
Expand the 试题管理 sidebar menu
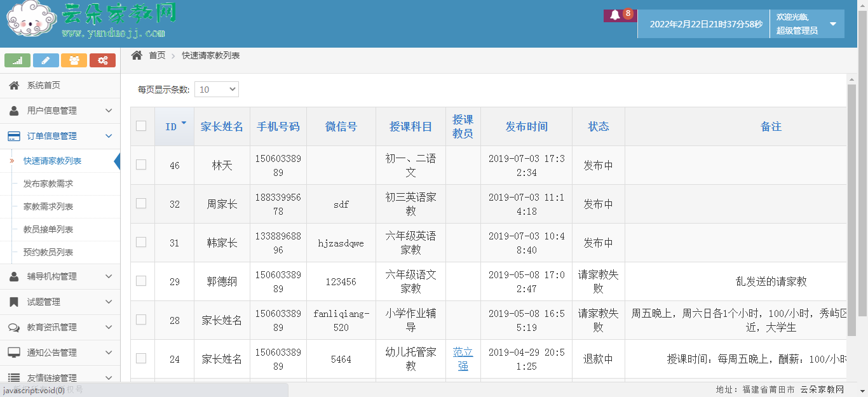(60, 302)
